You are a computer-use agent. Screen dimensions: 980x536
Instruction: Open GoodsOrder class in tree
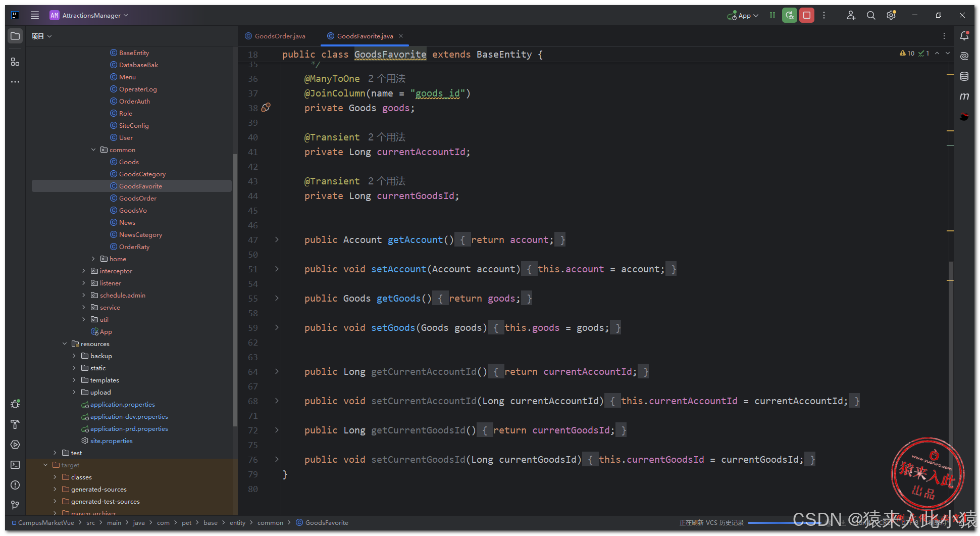point(138,198)
